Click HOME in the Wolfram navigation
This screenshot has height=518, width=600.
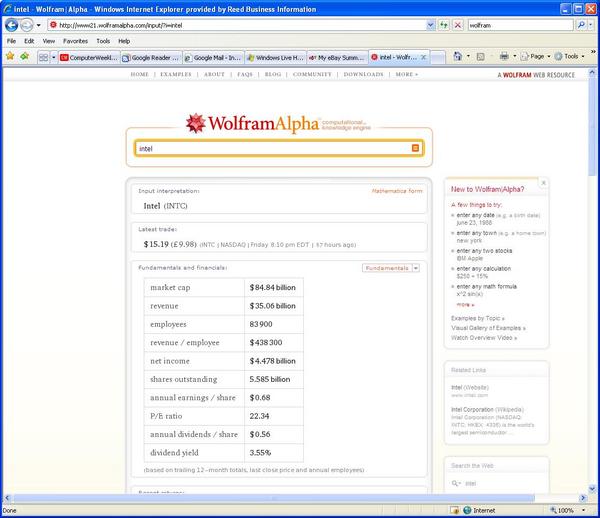pos(139,74)
